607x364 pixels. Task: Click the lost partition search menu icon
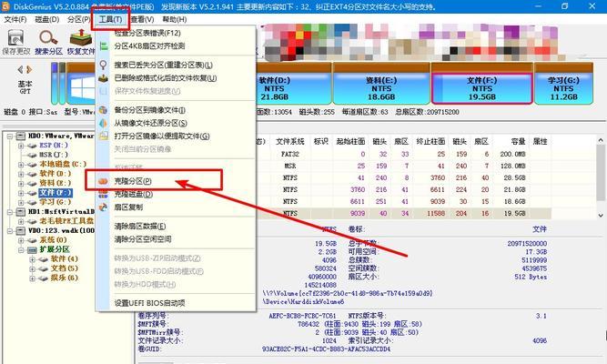pos(104,65)
